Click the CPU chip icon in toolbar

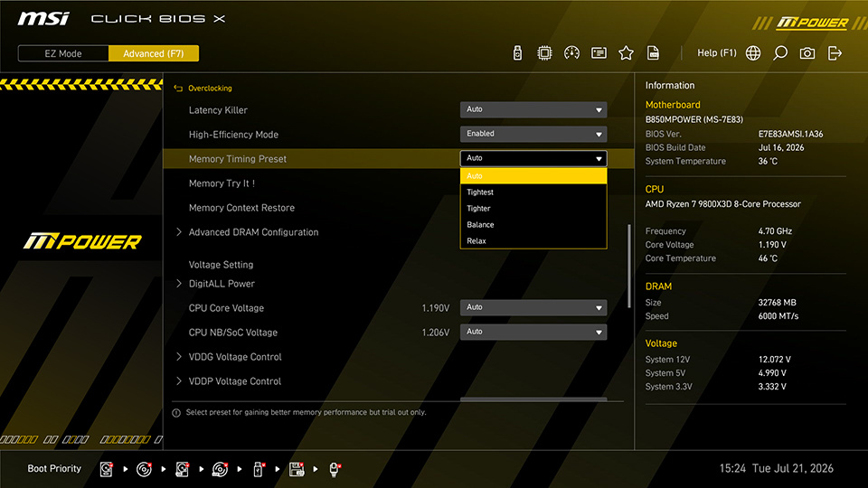coord(544,53)
